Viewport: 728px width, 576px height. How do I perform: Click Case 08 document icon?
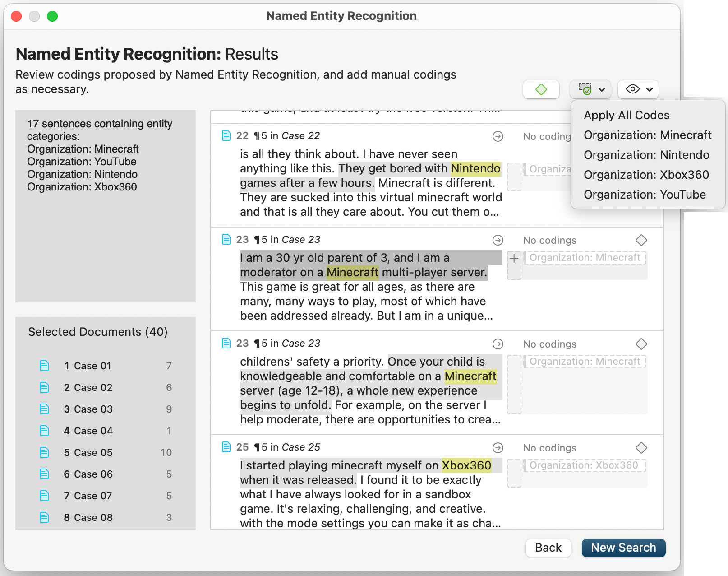tap(44, 517)
